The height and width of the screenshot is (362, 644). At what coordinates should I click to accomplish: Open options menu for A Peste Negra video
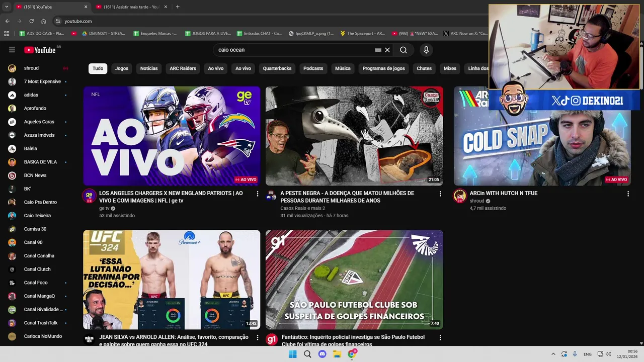(440, 194)
